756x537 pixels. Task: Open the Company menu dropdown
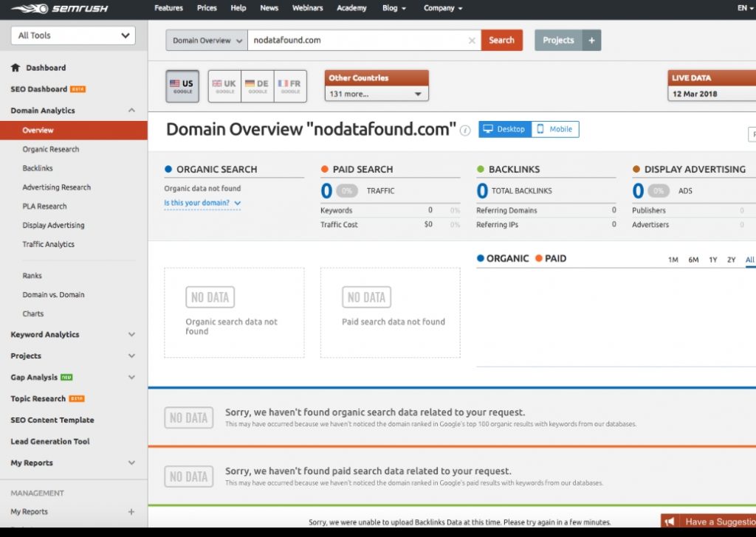click(x=443, y=8)
